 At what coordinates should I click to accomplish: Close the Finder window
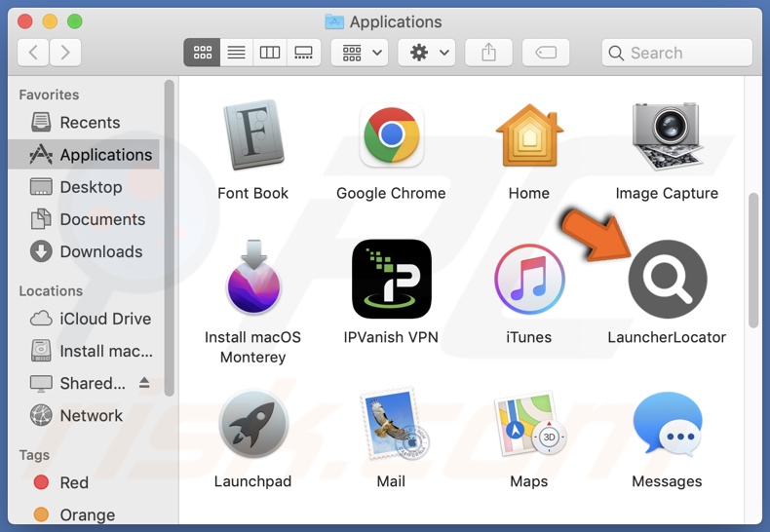[25, 21]
